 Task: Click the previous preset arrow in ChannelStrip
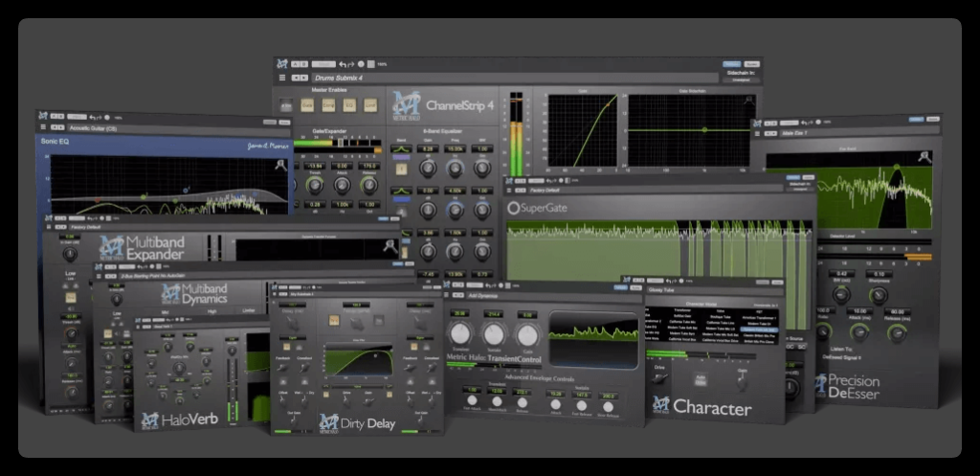296,78
